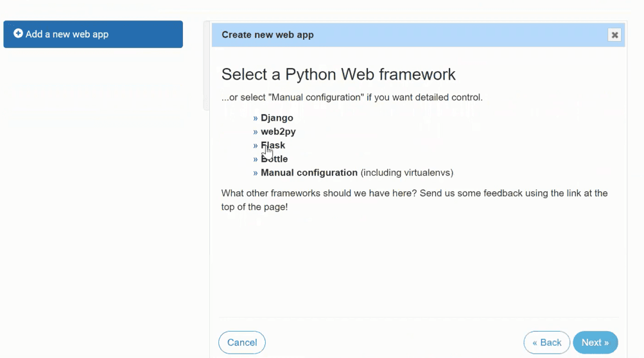Choose the web2py framework option
644x358 pixels.
coord(278,132)
